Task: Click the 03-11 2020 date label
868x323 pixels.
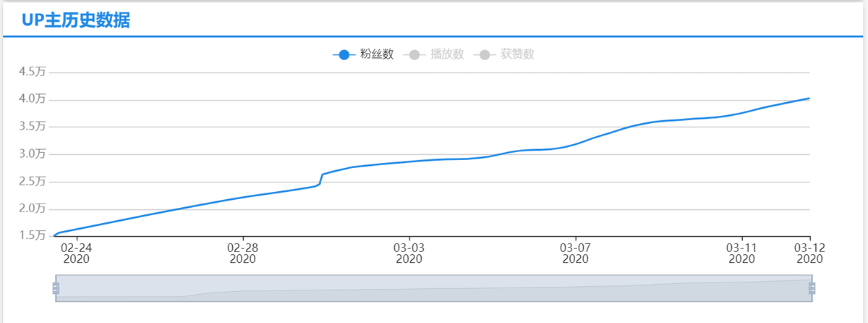Action: (x=741, y=252)
